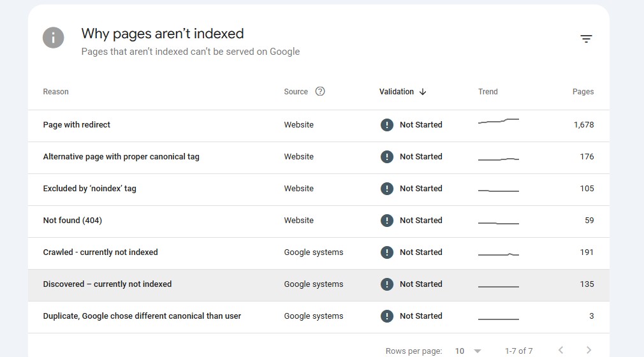Click the Reason column header

pos(56,92)
